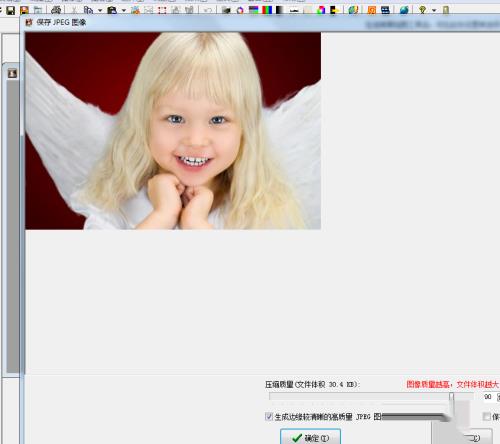
Task: Toggle the unchecked checkbox right of slider area
Action: pyautogui.click(x=487, y=416)
